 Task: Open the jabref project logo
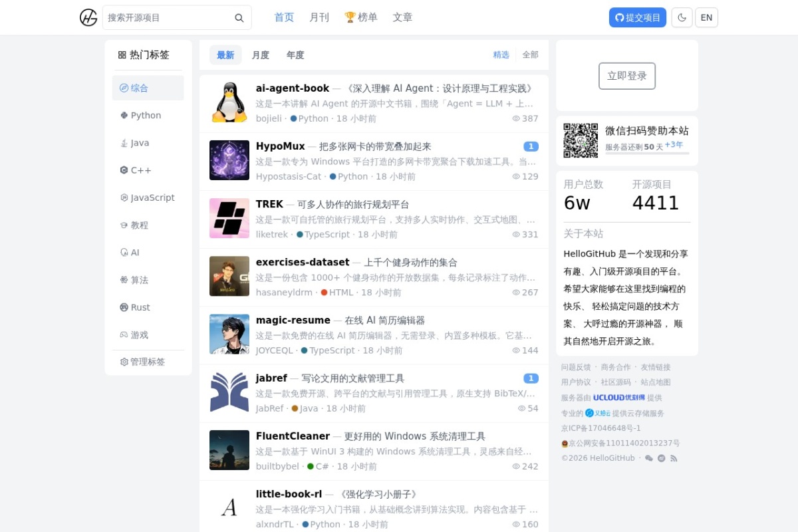click(x=229, y=392)
